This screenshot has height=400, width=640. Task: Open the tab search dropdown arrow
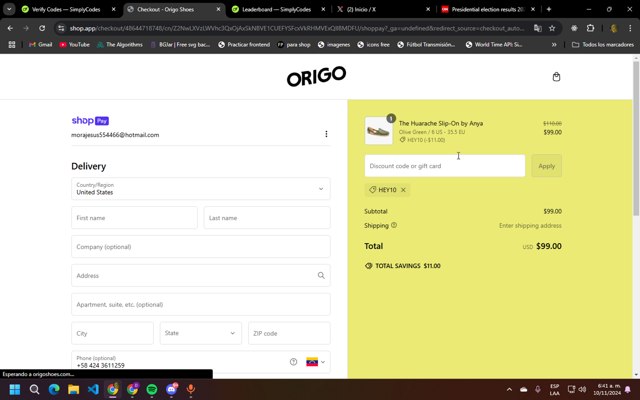(x=9, y=9)
